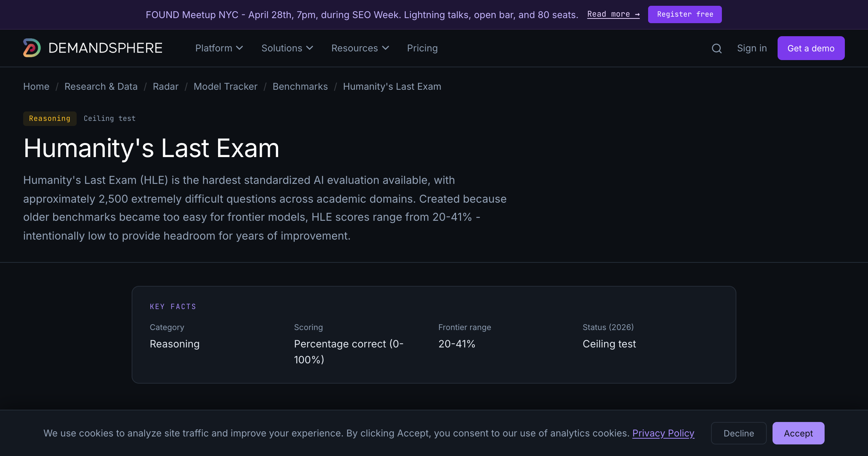
Task: Open the Privacy Policy link
Action: pyautogui.click(x=663, y=433)
